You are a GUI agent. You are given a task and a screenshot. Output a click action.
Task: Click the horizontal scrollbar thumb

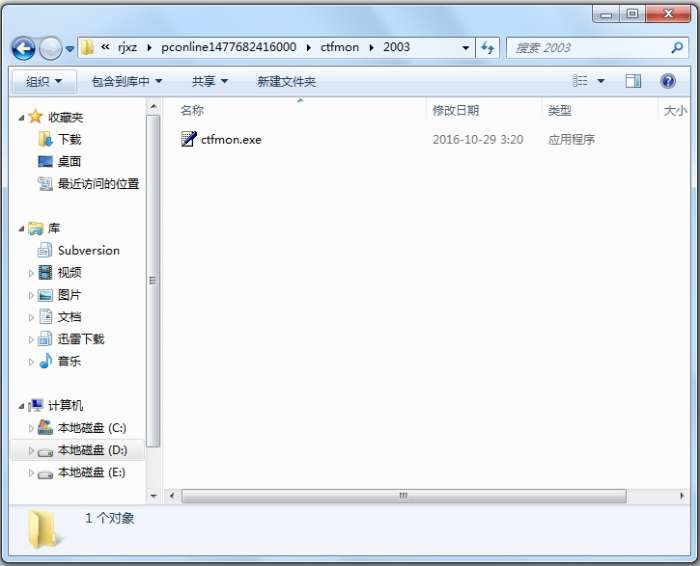(404, 495)
